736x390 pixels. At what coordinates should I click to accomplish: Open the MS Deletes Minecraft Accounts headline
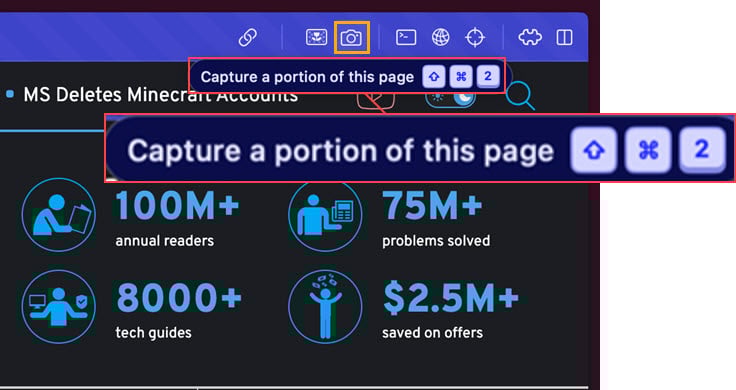pos(161,95)
